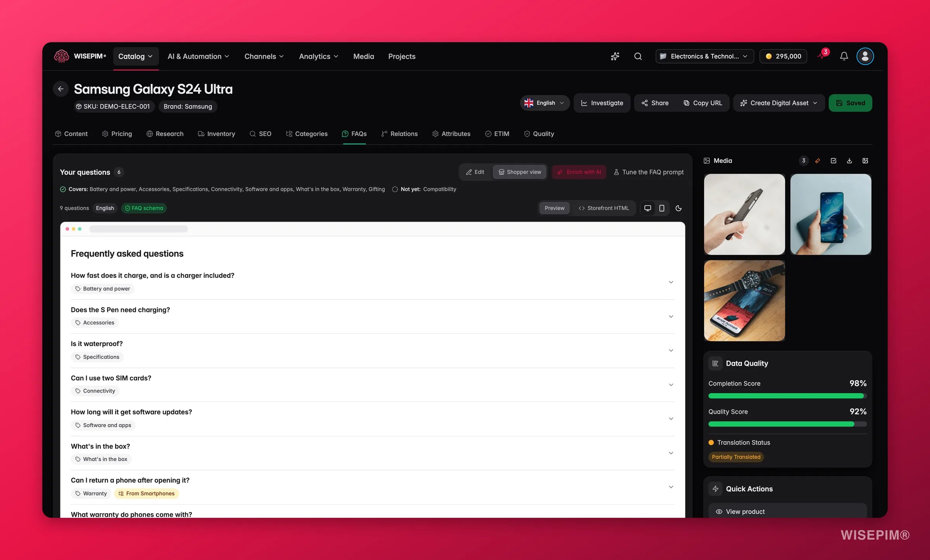Expand 'How long will it get software updates?'

[372, 419]
